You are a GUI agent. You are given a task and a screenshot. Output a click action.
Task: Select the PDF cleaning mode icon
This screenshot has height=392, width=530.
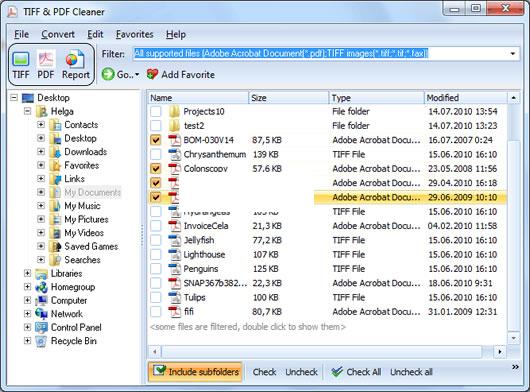(46, 59)
